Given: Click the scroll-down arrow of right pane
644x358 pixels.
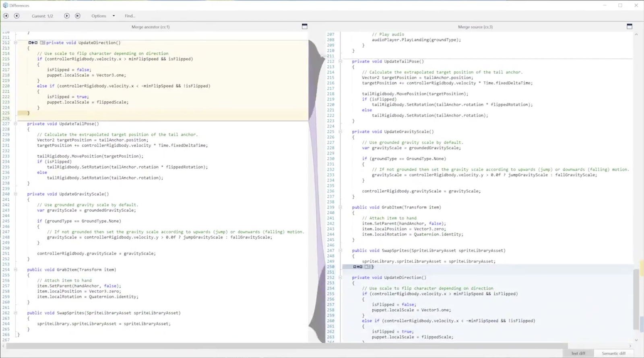Looking at the screenshot, I should (636, 340).
